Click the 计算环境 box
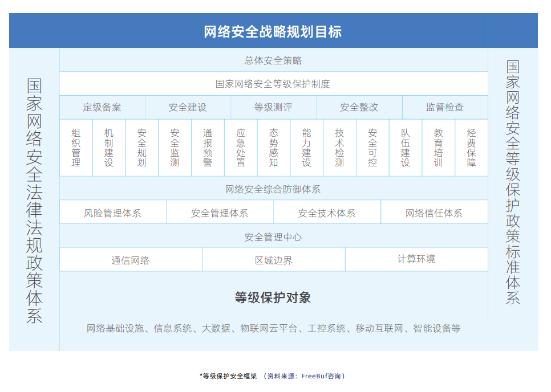The width and height of the screenshot is (551, 392). click(416, 260)
